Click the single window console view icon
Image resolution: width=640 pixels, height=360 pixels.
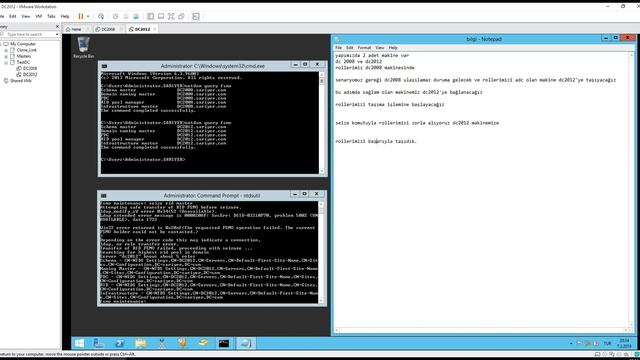(161, 16)
